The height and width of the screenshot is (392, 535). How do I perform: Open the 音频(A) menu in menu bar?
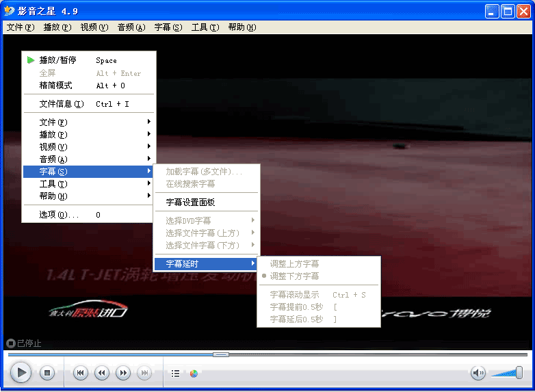click(131, 27)
